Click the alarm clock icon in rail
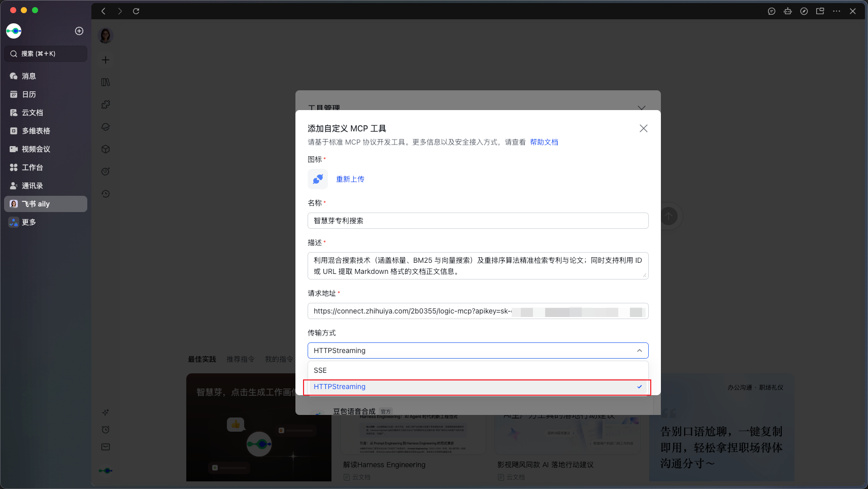 (106, 430)
